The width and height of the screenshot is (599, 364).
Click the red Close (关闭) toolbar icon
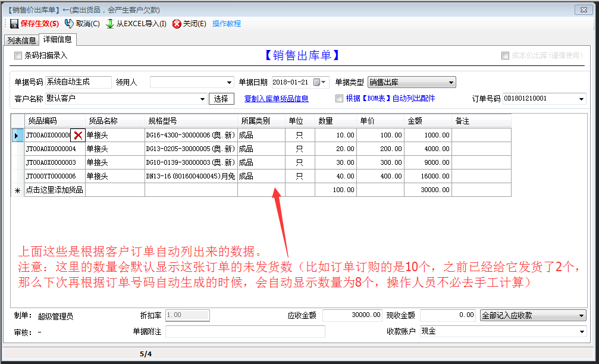pos(177,24)
